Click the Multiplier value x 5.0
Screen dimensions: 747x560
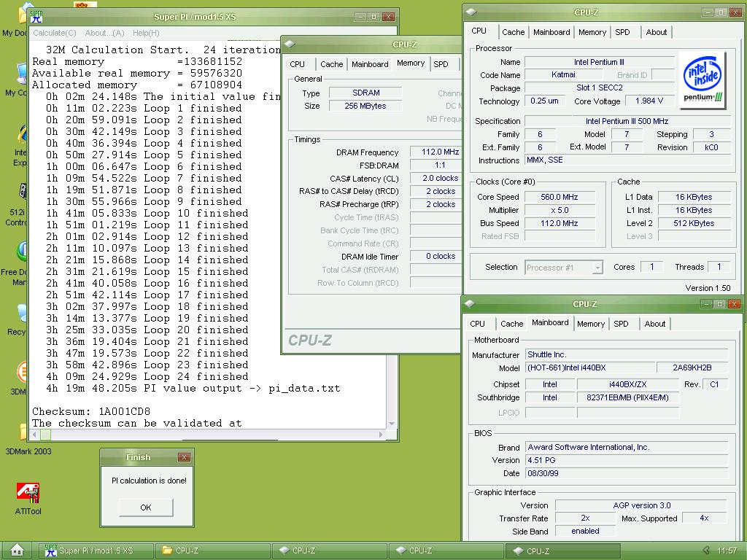[x=560, y=210]
